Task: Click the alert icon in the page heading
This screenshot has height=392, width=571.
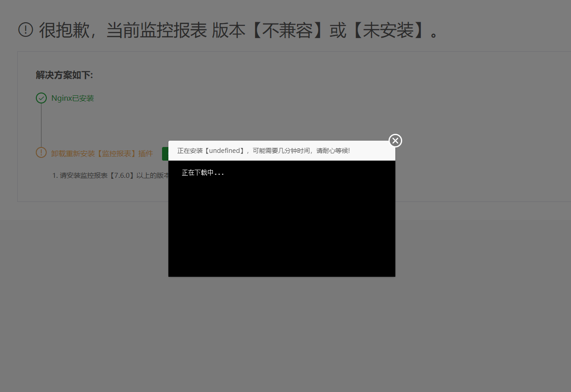Action: 26,30
